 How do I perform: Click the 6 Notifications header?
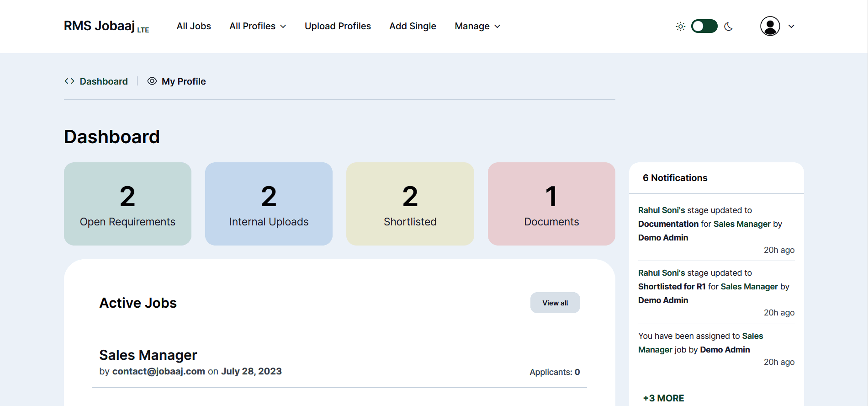675,178
